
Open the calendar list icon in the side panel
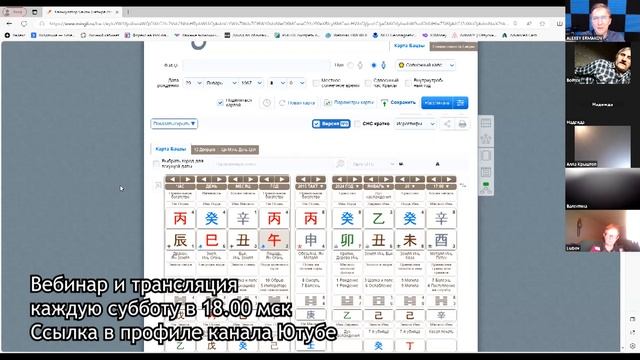486,172
